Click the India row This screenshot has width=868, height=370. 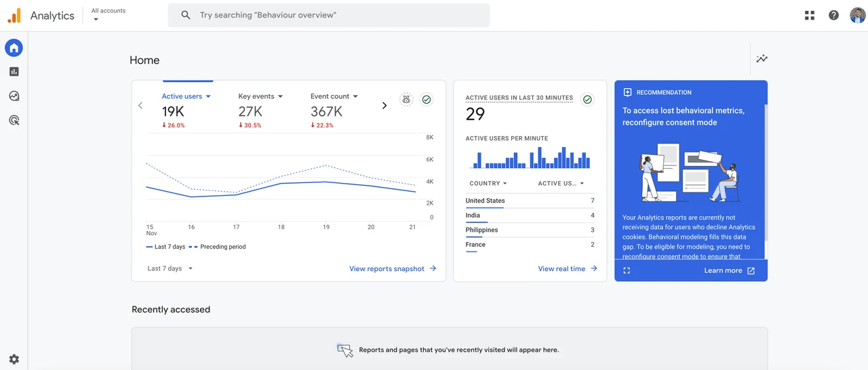(x=530, y=215)
